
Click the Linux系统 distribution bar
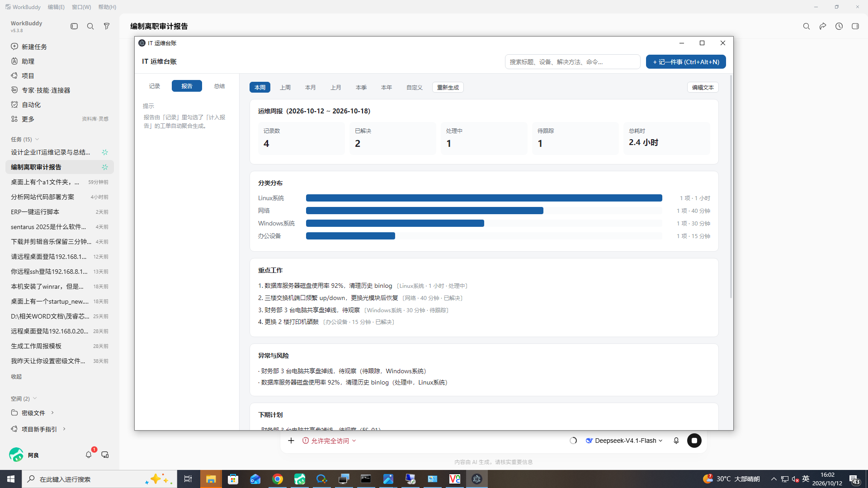point(484,198)
